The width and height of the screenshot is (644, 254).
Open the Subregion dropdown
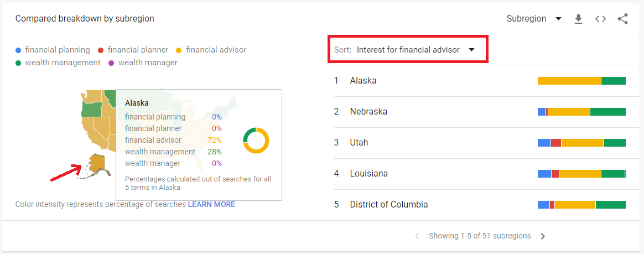pos(533,19)
